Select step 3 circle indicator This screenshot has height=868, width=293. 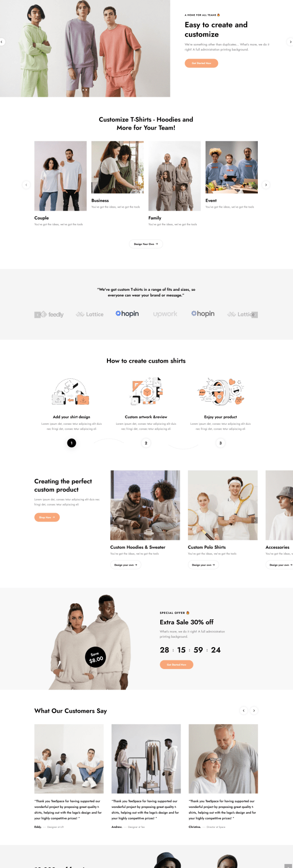pos(220,443)
